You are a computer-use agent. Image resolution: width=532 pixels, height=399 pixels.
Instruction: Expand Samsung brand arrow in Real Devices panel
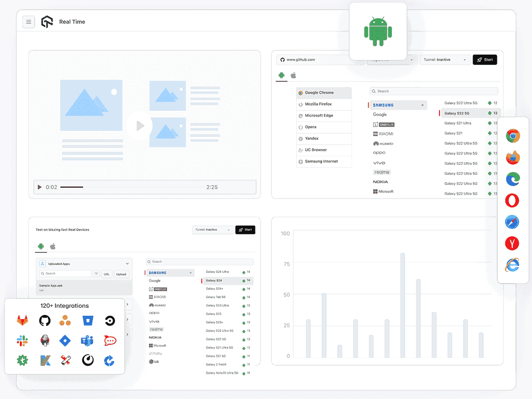coord(191,273)
